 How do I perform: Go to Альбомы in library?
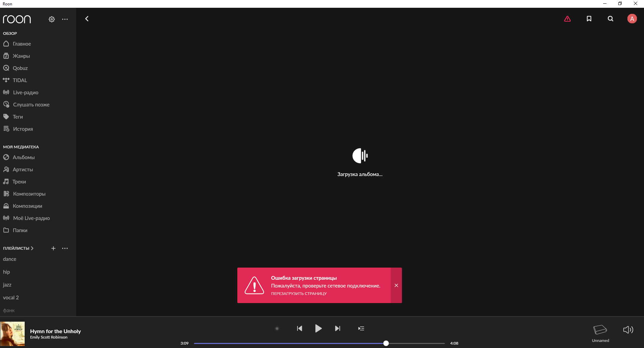[24, 157]
